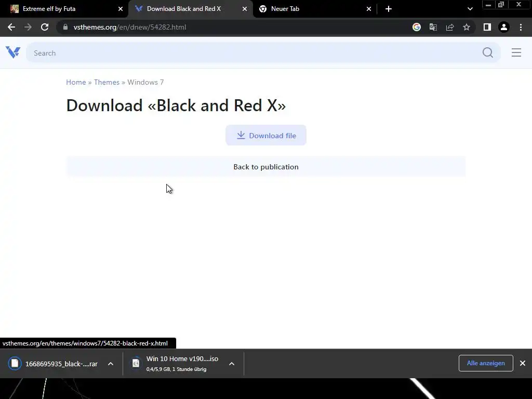Viewport: 532px width, 399px height.
Task: Click Alle anzeigen button
Action: point(486,363)
